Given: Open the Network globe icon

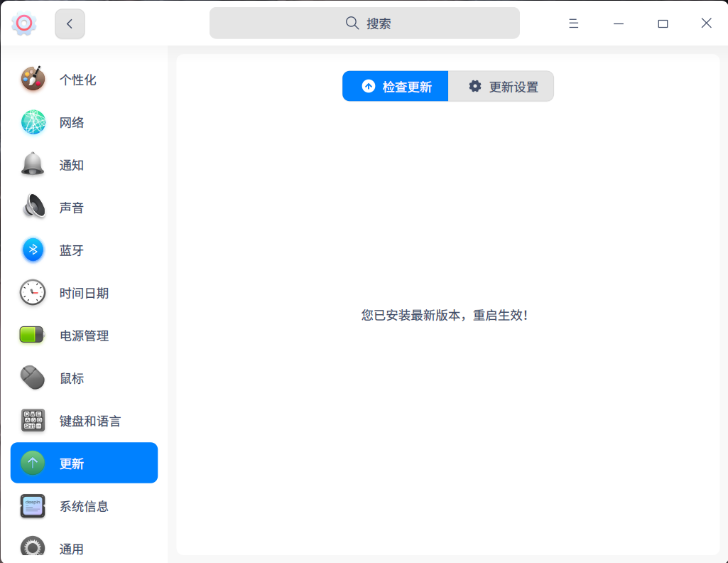Looking at the screenshot, I should coord(33,122).
